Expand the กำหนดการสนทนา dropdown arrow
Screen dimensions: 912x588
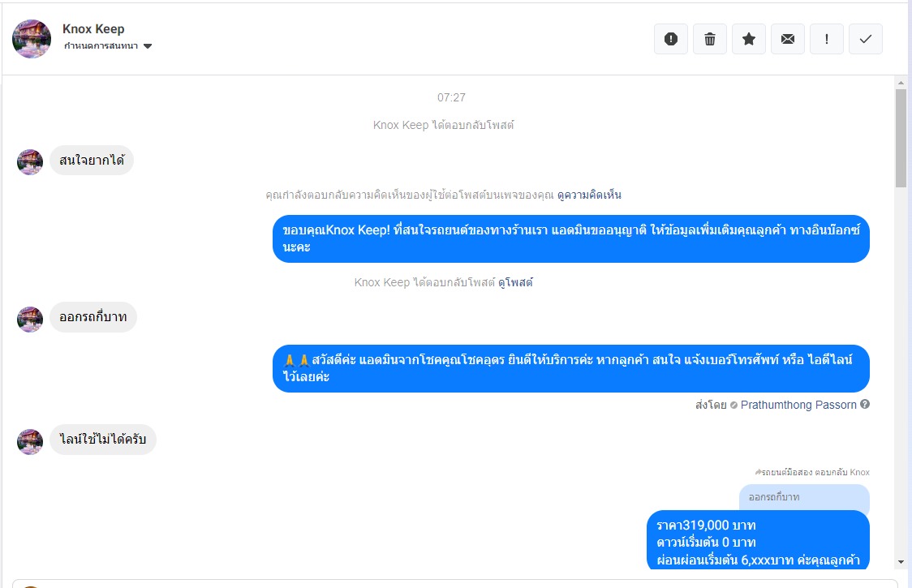pyautogui.click(x=148, y=46)
